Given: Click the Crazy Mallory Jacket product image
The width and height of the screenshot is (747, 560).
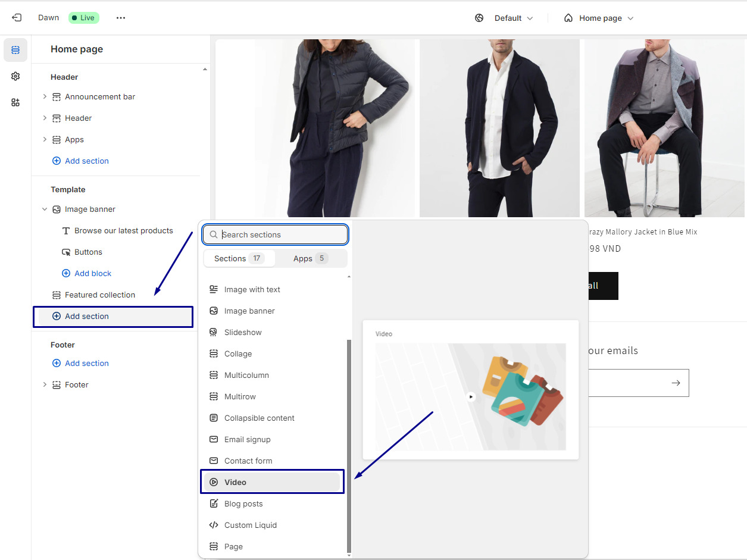Looking at the screenshot, I should point(665,128).
